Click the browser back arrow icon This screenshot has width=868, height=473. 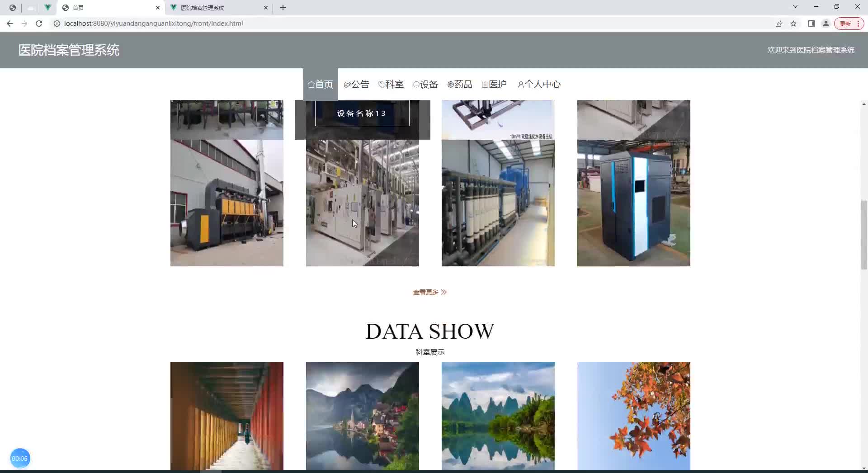[9, 23]
